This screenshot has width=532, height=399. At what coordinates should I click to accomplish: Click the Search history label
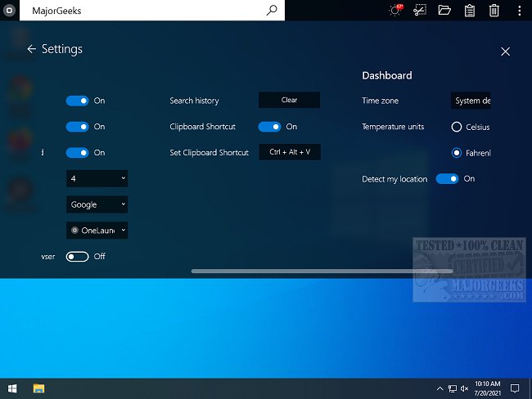click(195, 101)
